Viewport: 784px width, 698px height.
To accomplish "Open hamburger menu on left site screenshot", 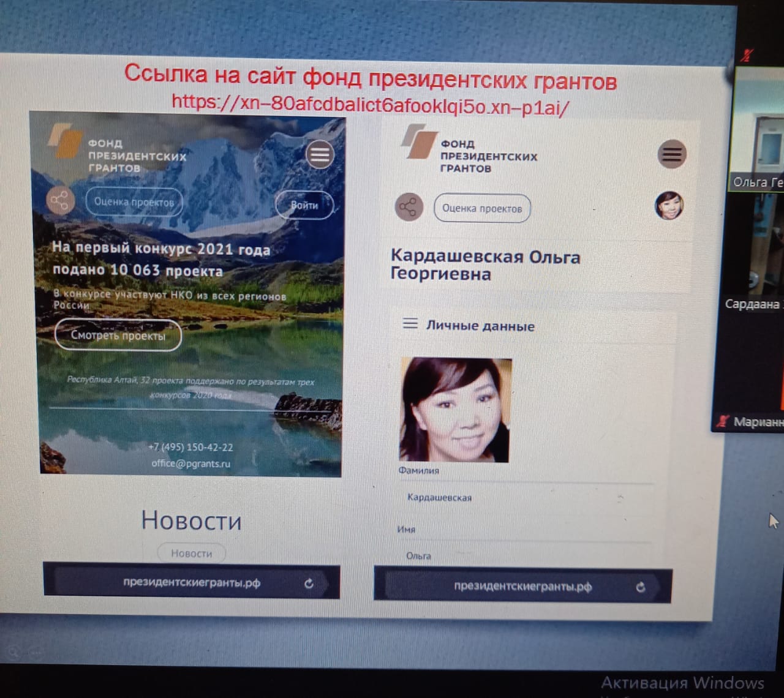I will [320, 154].
